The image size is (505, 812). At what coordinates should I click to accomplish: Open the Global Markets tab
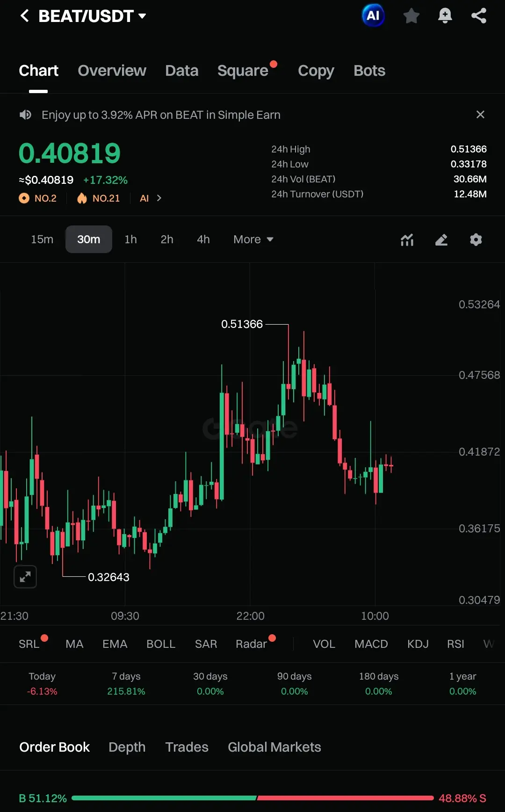point(274,747)
